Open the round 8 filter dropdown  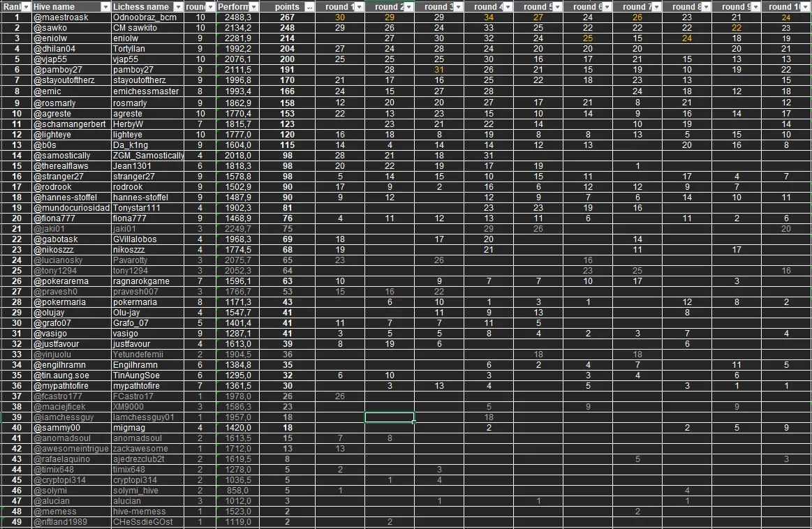click(706, 7)
